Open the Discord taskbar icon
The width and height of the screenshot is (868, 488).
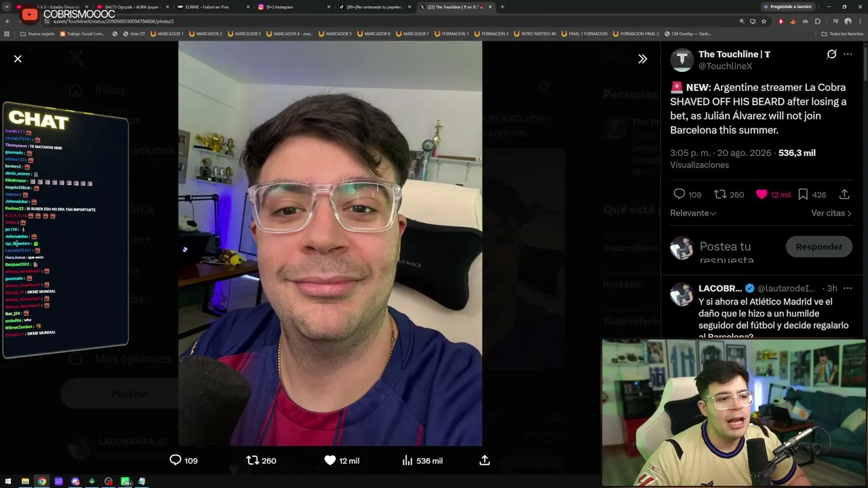75,481
